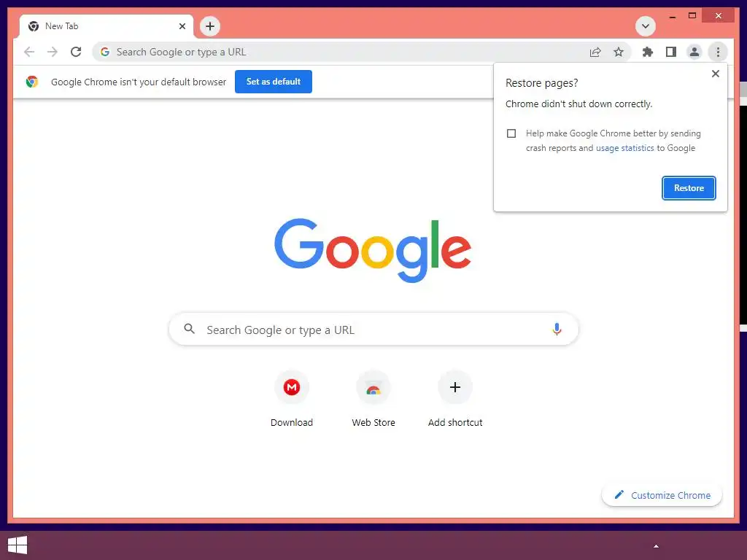Click the forward navigation arrow
This screenshot has height=560, width=747.
(x=53, y=52)
